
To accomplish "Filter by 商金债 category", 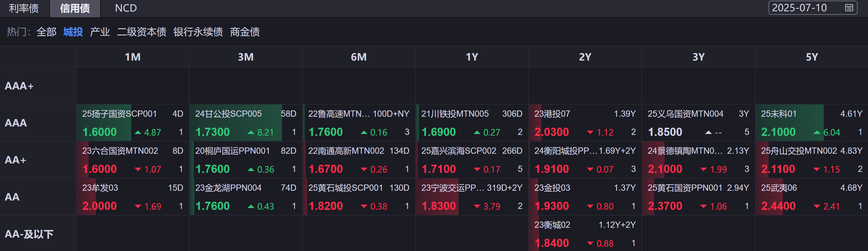I will [x=245, y=32].
